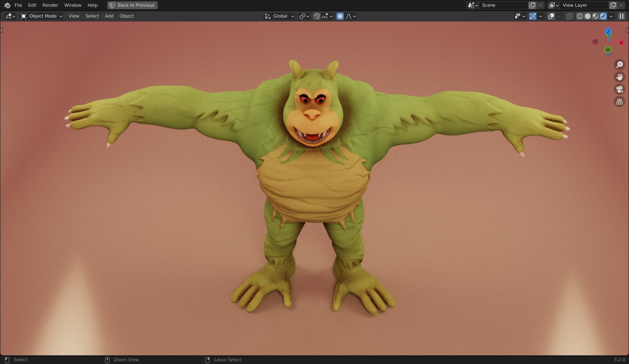Add a new View Layer
629x364 pixels.
(x=613, y=5)
